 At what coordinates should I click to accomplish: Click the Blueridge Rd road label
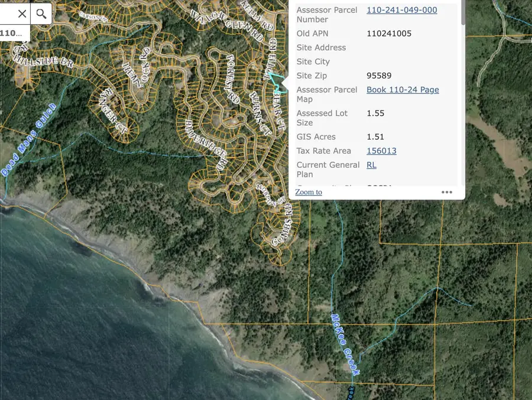(206, 145)
